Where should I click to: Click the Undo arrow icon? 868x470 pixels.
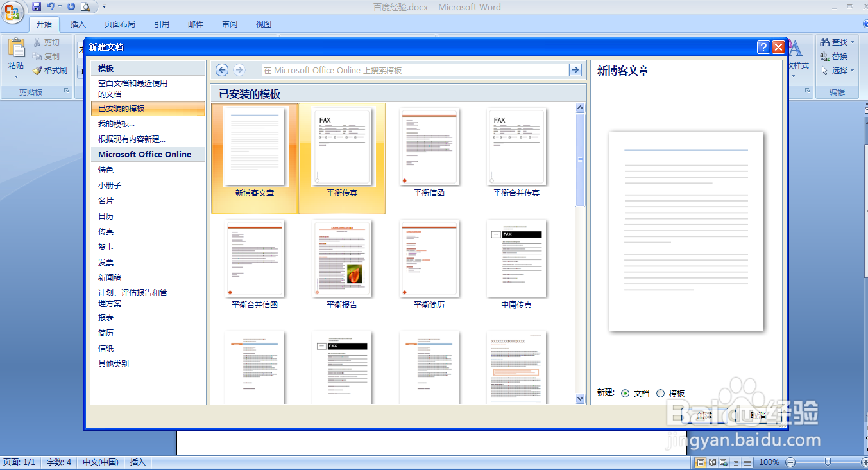click(x=49, y=6)
